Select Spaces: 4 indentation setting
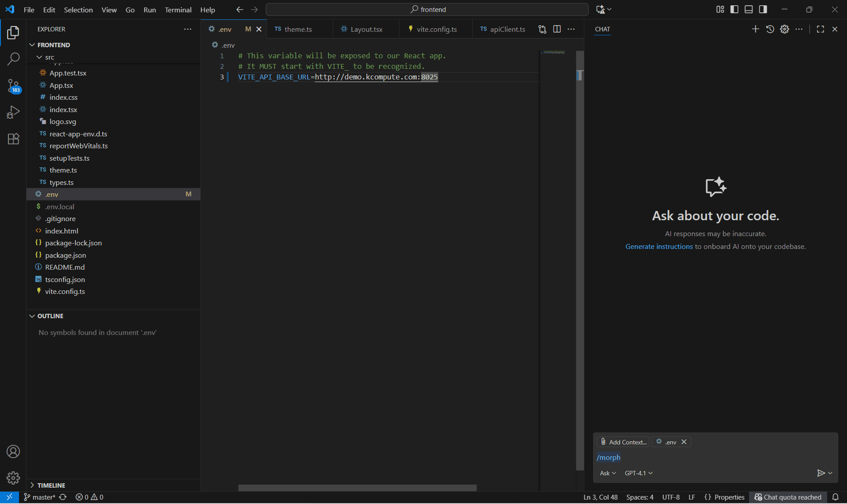This screenshot has height=504, width=847. tap(640, 497)
